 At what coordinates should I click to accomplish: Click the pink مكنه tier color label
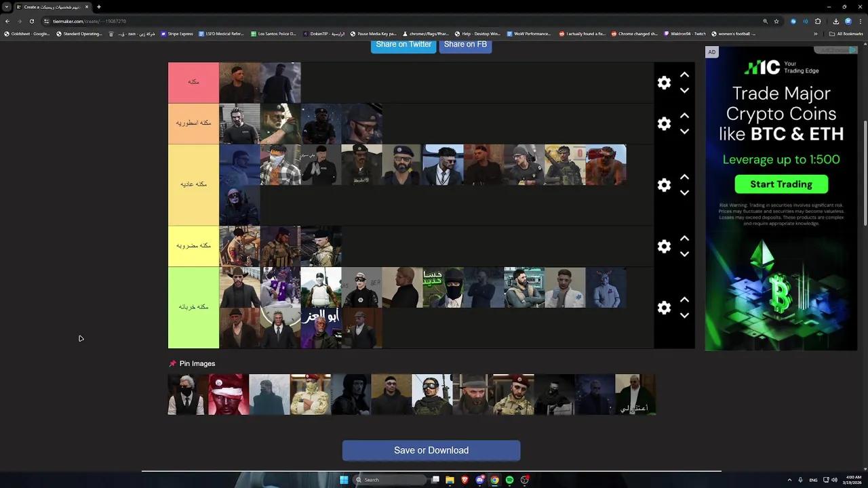coord(193,82)
